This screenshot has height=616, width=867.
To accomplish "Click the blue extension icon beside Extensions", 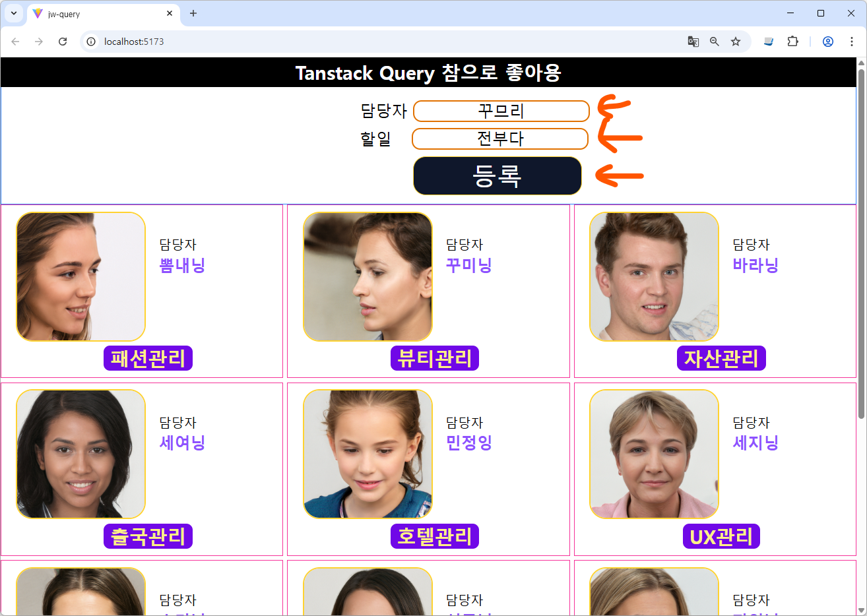I will coord(769,42).
